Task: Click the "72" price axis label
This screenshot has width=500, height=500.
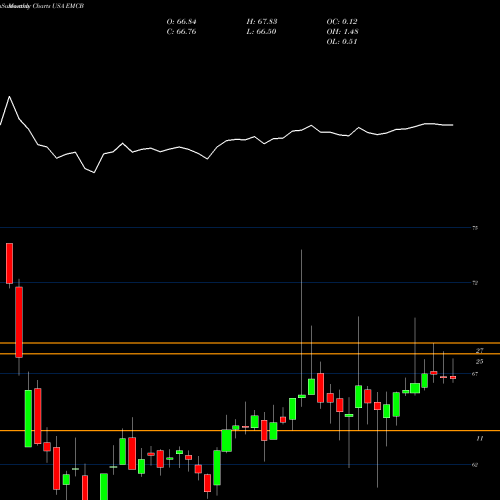Action: tap(475, 283)
